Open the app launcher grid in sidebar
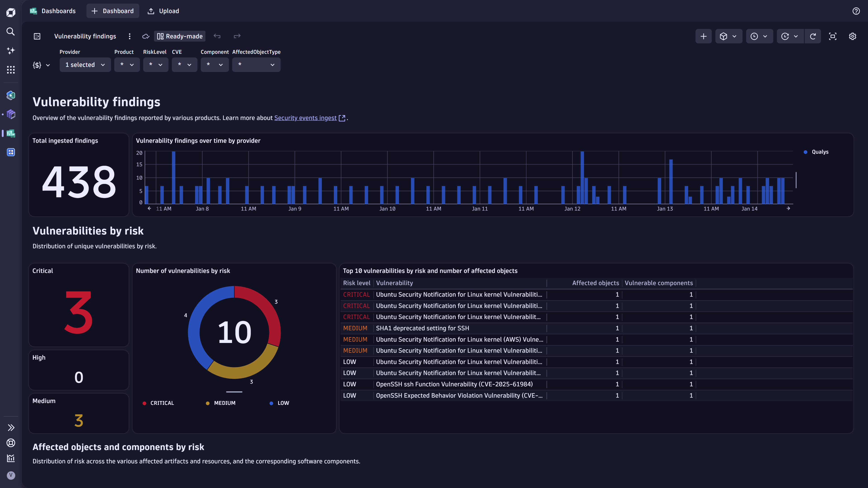Image resolution: width=868 pixels, height=488 pixels. [10, 70]
